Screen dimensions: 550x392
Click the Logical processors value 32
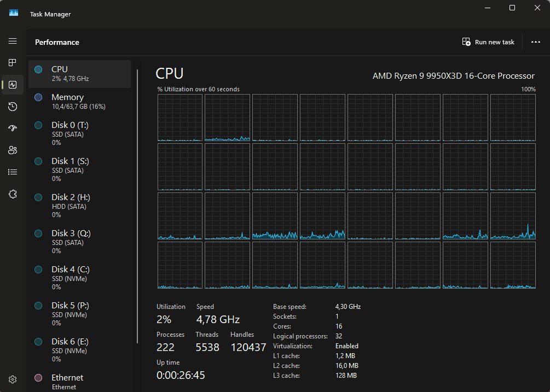339,336
